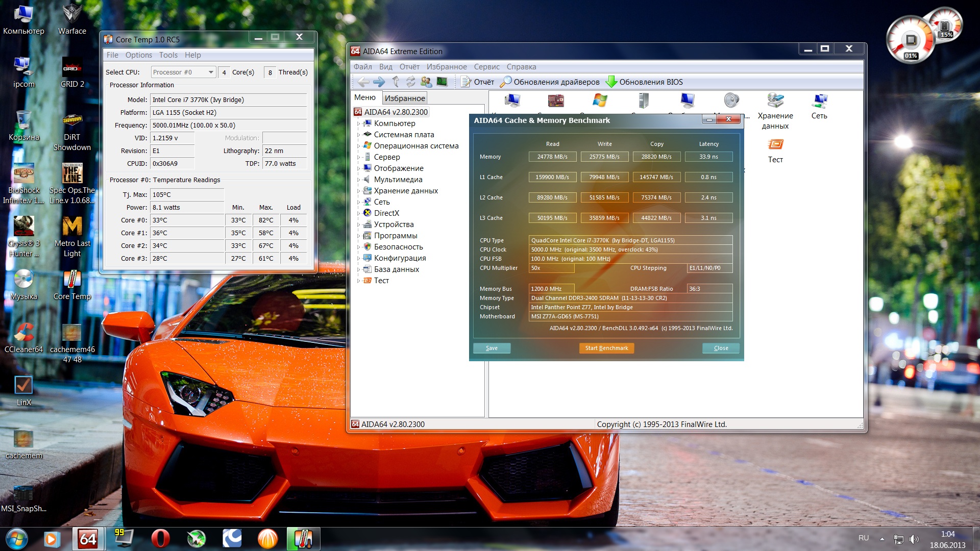Image resolution: width=980 pixels, height=551 pixels.
Task: Open the green monitor diagnostics toolbar icon
Action: [442, 82]
